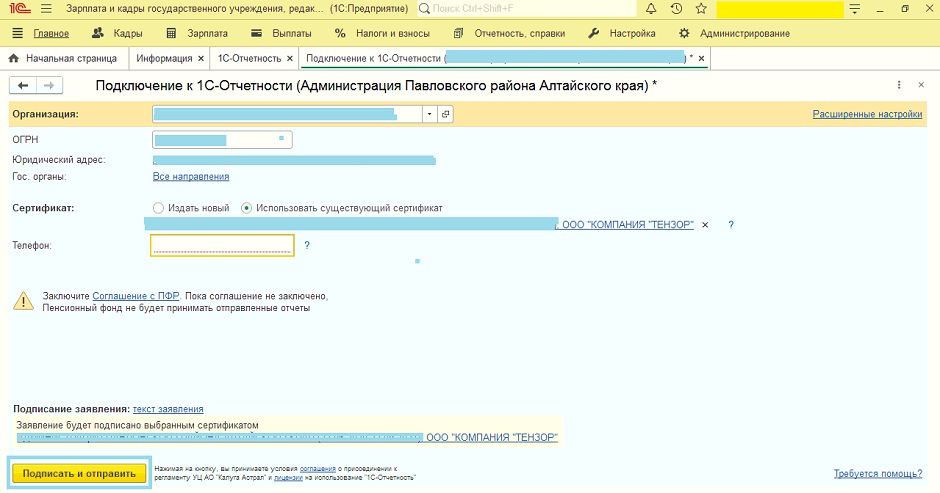
Task: Close the form with the X icon
Action: [921, 85]
